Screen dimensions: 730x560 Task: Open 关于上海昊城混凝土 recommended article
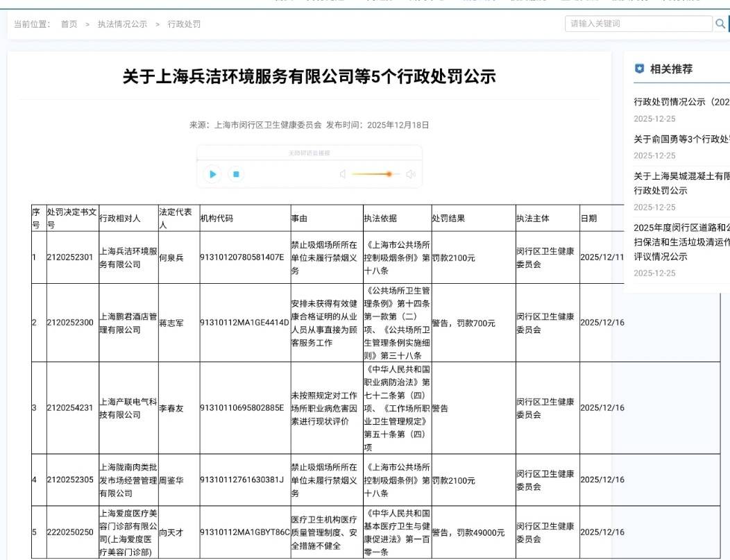click(x=681, y=176)
